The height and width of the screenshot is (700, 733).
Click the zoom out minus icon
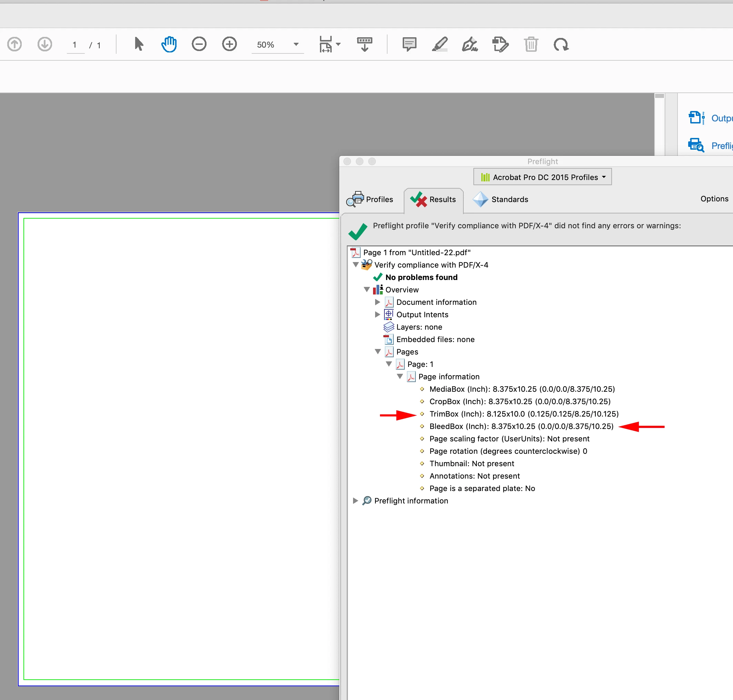point(199,44)
